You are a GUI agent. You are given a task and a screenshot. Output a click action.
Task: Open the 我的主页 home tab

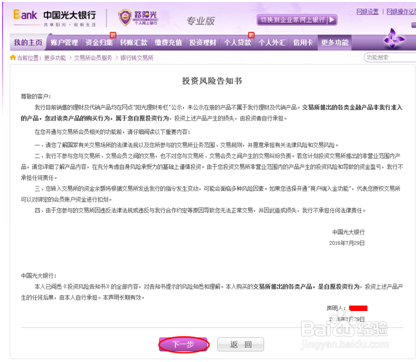point(28,43)
